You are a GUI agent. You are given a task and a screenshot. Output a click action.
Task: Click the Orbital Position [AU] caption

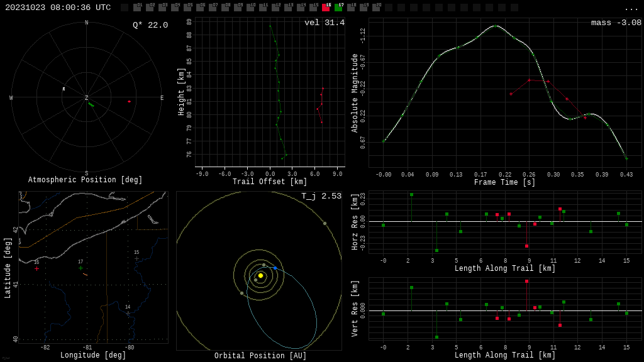coord(260,356)
